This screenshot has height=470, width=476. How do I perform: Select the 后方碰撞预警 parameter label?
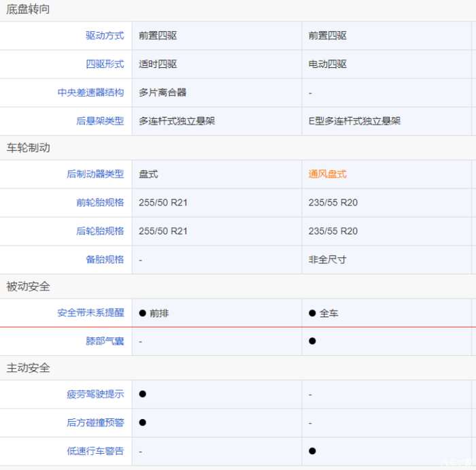[95, 423]
